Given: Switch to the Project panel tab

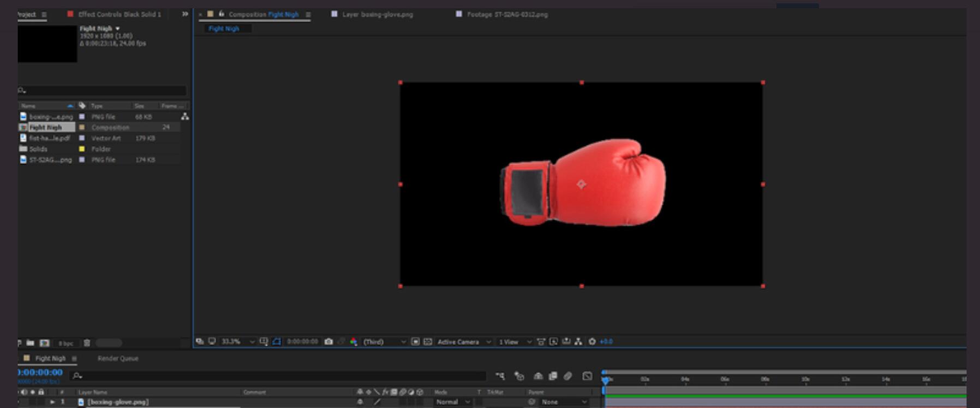Looking at the screenshot, I should click(x=26, y=14).
